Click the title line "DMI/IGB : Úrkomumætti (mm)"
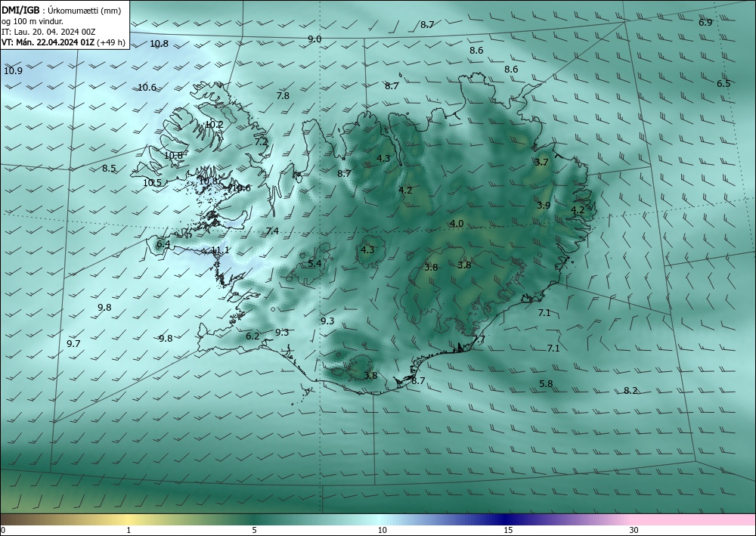 60,11
